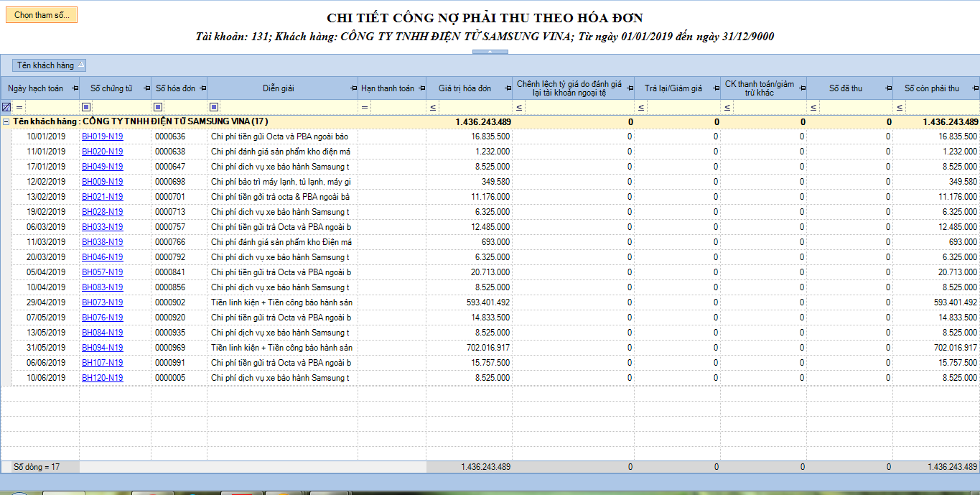Viewport: 980px width, 495px height.
Task: Sort the Tên khách hàng group chip
Action: [50, 65]
